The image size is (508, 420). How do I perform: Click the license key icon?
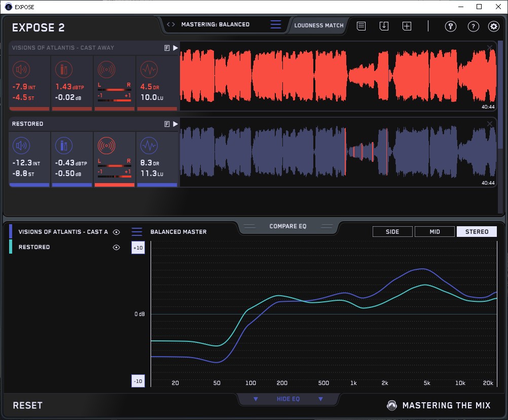(451, 26)
